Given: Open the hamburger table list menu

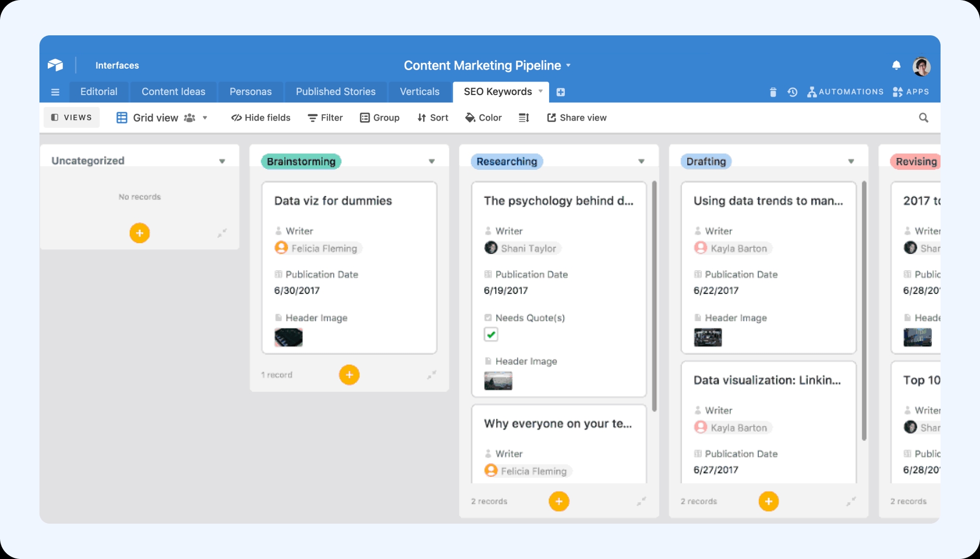Looking at the screenshot, I should coord(55,92).
